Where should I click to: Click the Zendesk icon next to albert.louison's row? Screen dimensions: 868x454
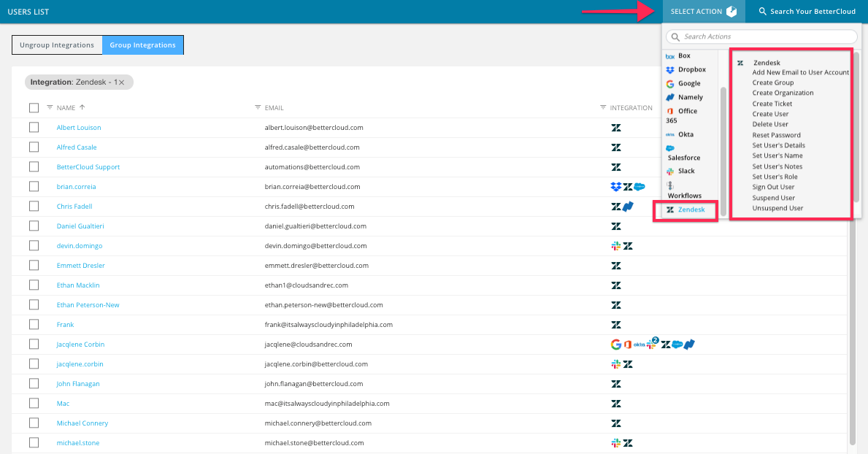tap(616, 127)
